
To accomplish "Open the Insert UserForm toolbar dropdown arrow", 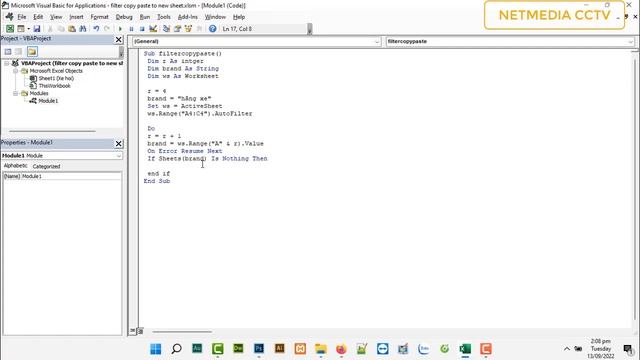I will tap(29, 29).
